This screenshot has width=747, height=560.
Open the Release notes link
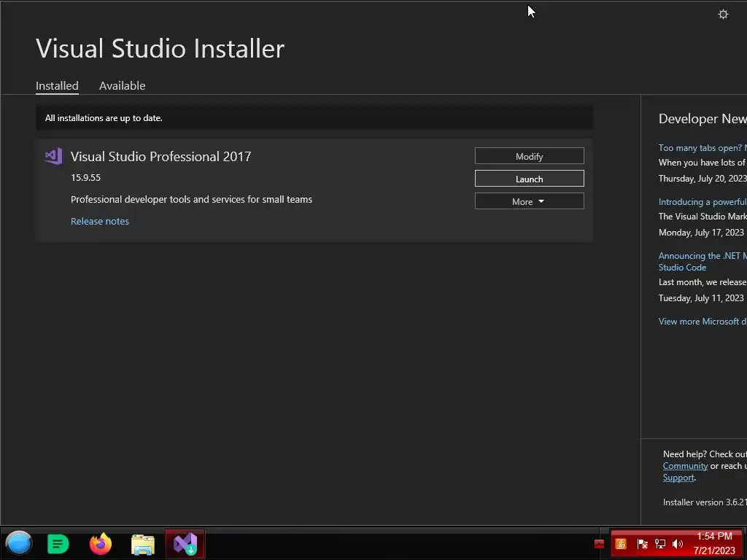(99, 222)
